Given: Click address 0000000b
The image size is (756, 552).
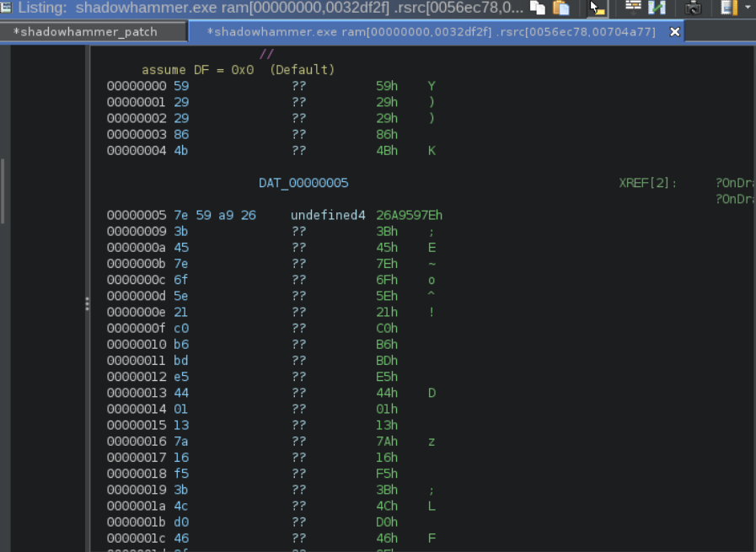Looking at the screenshot, I should point(137,264).
